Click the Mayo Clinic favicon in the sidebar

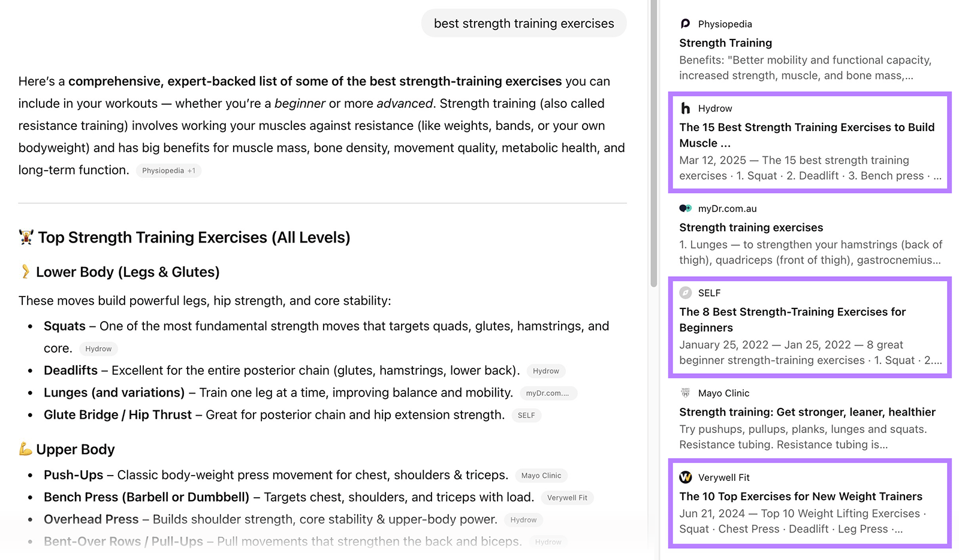pos(684,393)
